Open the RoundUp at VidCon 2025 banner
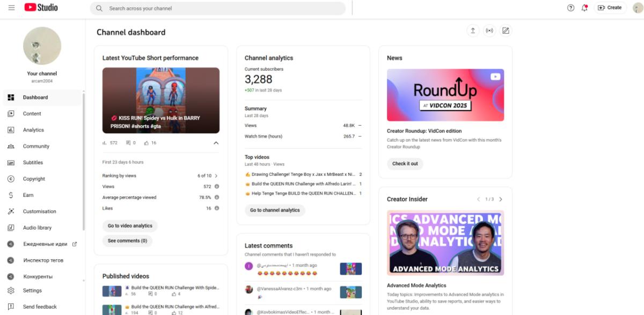This screenshot has width=644, height=315. tap(445, 95)
